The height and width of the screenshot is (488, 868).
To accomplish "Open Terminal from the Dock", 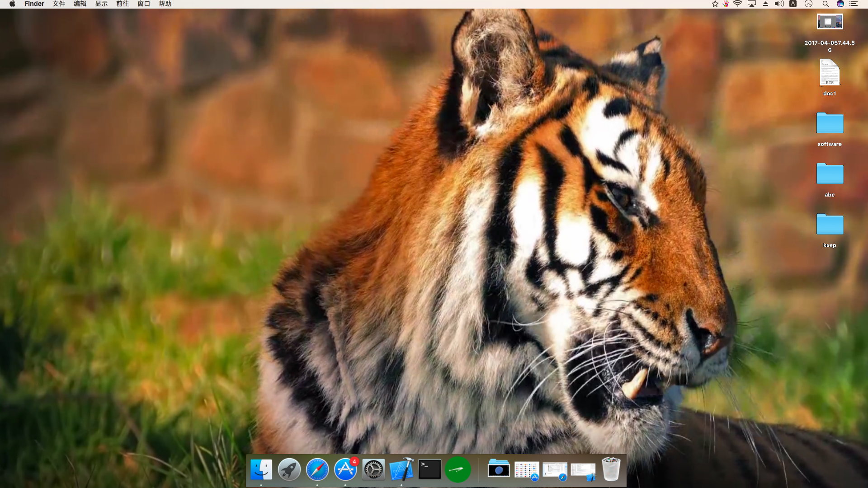I will click(x=429, y=469).
